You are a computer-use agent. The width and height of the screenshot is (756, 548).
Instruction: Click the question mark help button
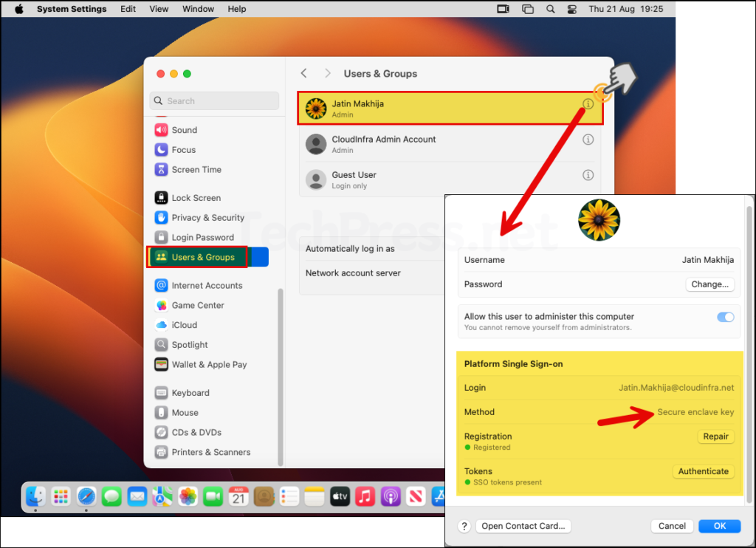pyautogui.click(x=464, y=526)
